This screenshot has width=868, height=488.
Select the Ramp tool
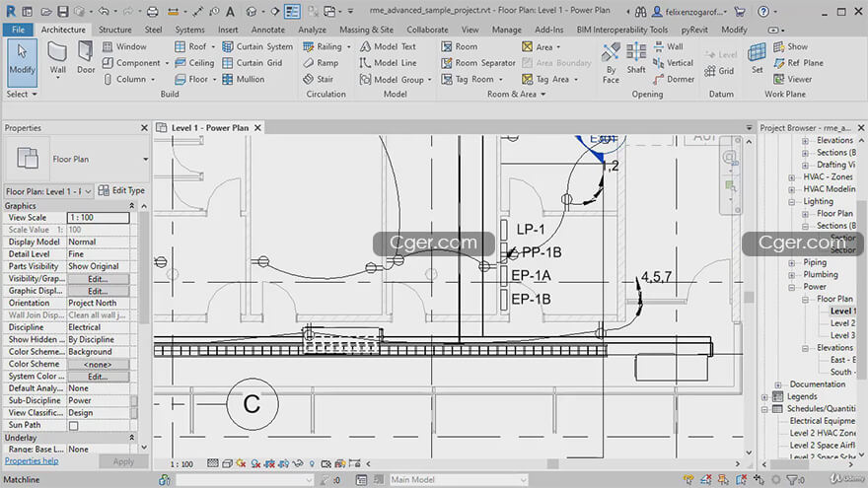[321, 62]
